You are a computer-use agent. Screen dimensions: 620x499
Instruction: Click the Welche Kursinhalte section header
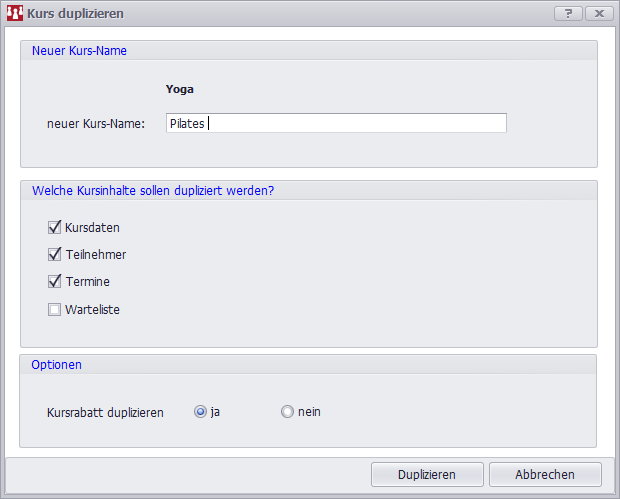click(153, 190)
